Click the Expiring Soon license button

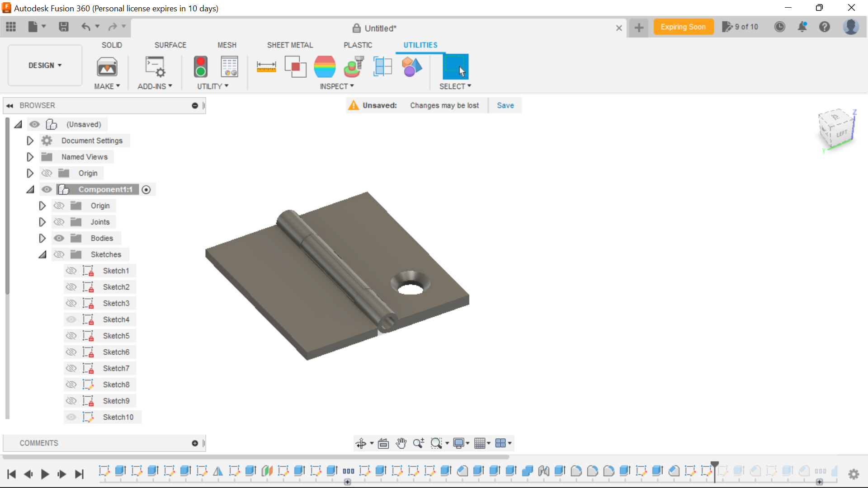click(x=683, y=27)
